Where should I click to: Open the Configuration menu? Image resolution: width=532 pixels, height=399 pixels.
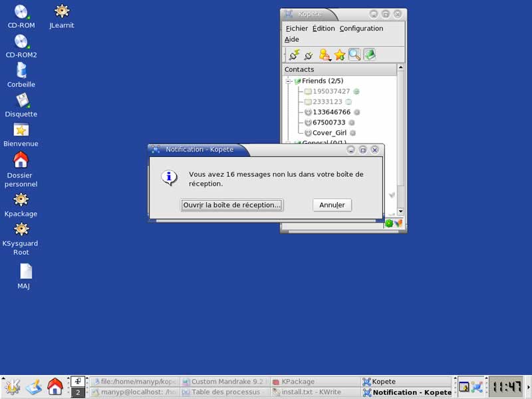click(x=361, y=29)
